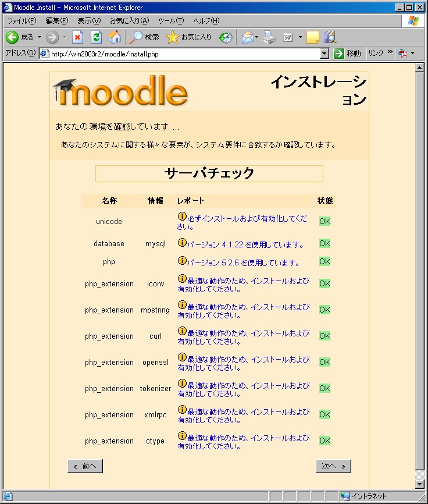The width and height of the screenshot is (428, 504).
Task: Click the unicode report link text
Action: 242,222
